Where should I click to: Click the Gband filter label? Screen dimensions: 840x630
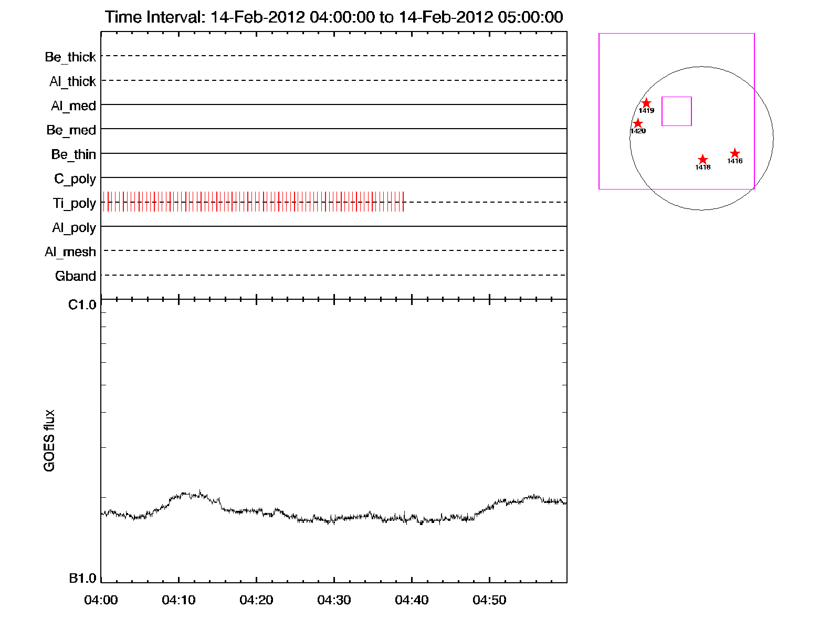[x=76, y=276]
